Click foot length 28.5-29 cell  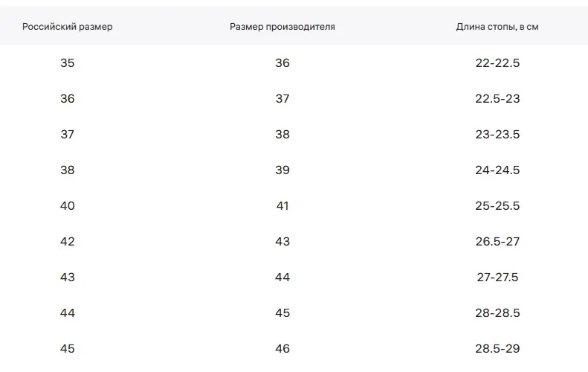(x=497, y=349)
